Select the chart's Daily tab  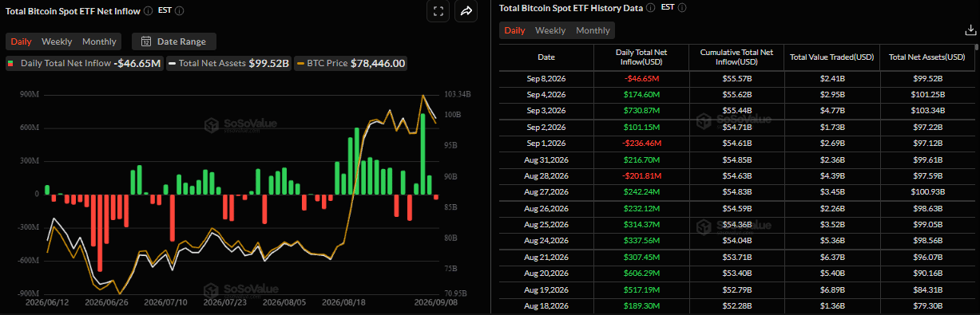pos(22,41)
